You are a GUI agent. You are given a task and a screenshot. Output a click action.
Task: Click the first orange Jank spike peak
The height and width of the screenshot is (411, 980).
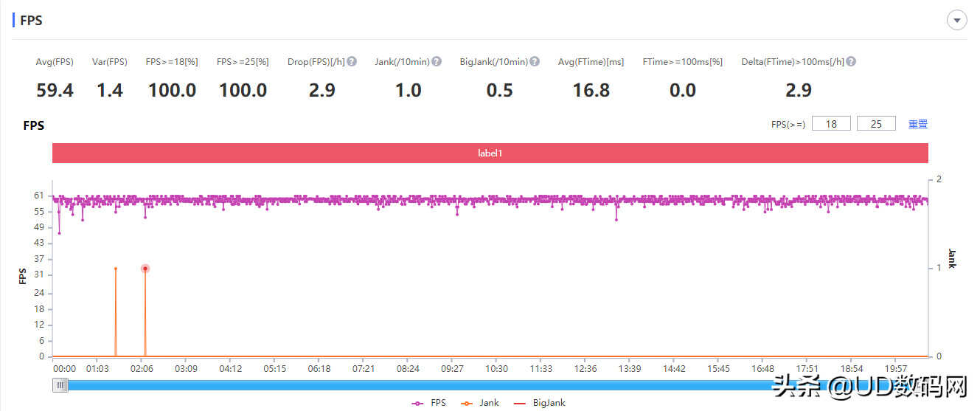[x=116, y=269]
